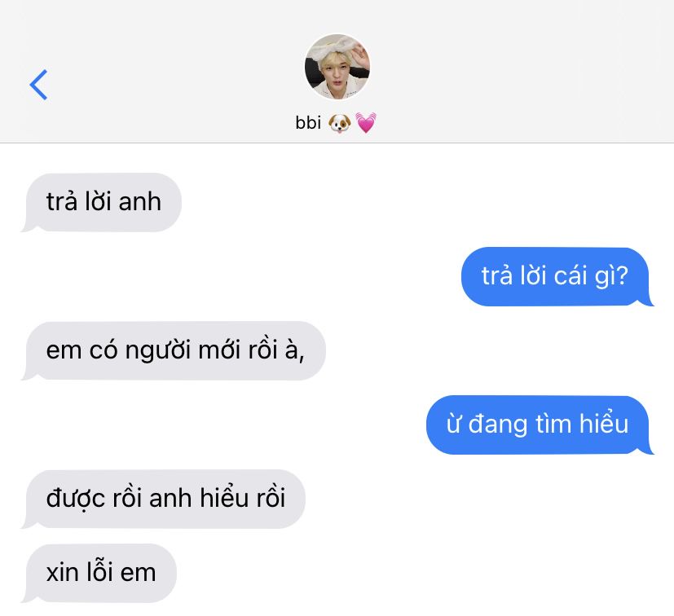The width and height of the screenshot is (674, 616).
Task: Select the "trả lời anh" message bubble
Action: 101,202
